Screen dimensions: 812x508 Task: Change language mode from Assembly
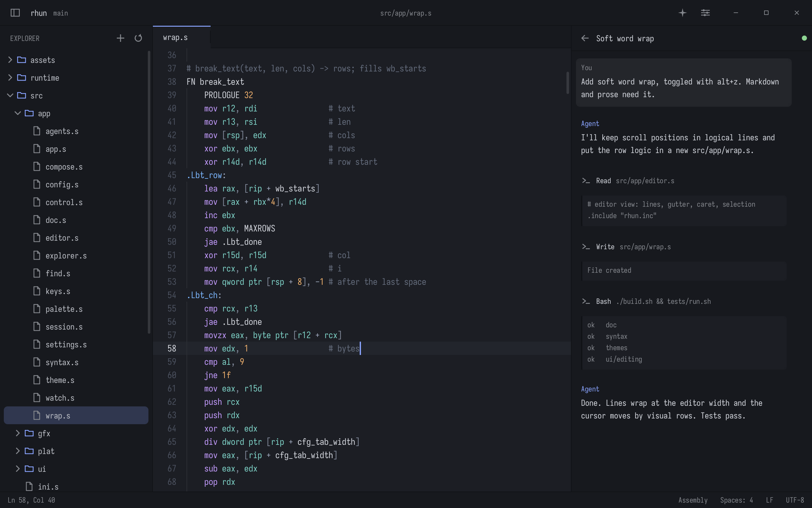pyautogui.click(x=693, y=500)
